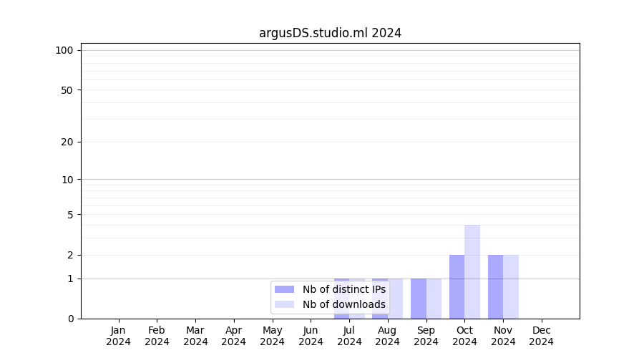Click the Mar 2024 x-axis label
644x358 pixels.
[x=195, y=336]
